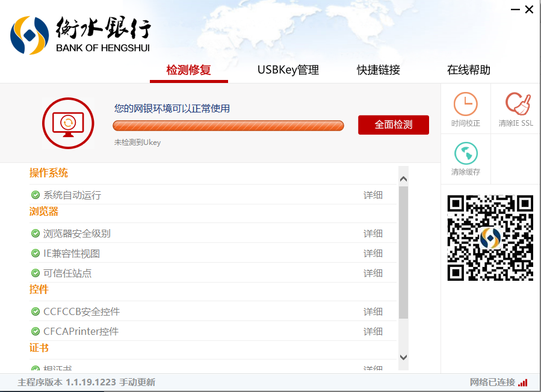Image resolution: width=541 pixels, height=392 pixels.
Task: Open the 在线帮助 tab
Action: tap(470, 70)
